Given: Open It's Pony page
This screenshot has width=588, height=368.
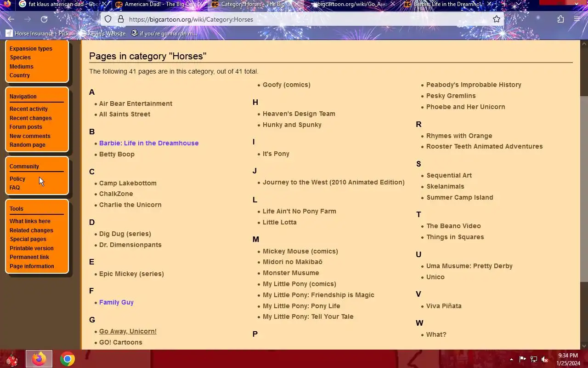Looking at the screenshot, I should click(x=276, y=154).
